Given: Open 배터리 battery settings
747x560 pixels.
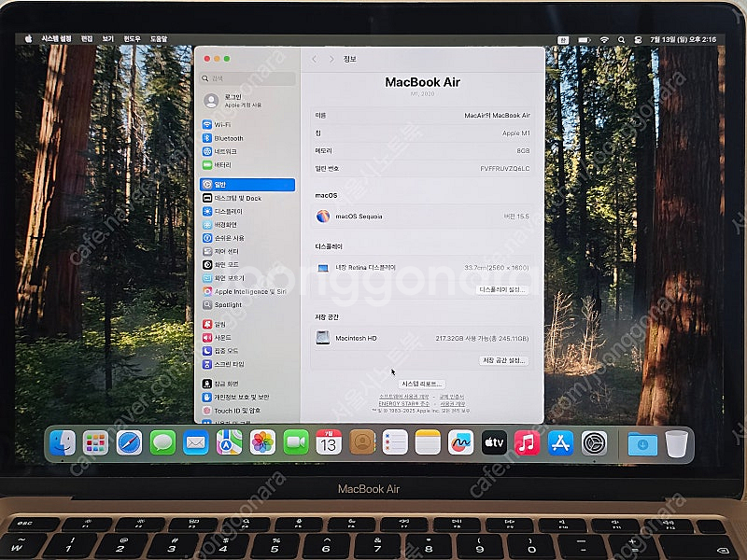Looking at the screenshot, I should tap(247, 165).
